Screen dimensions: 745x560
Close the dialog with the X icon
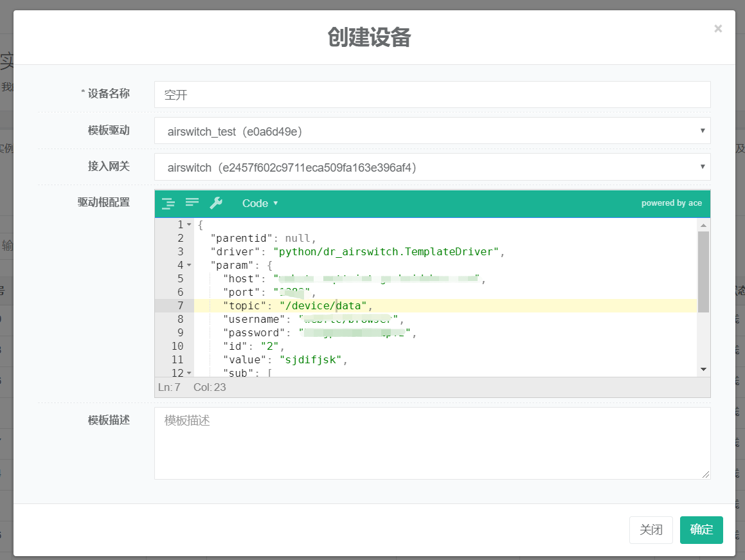pyautogui.click(x=718, y=28)
